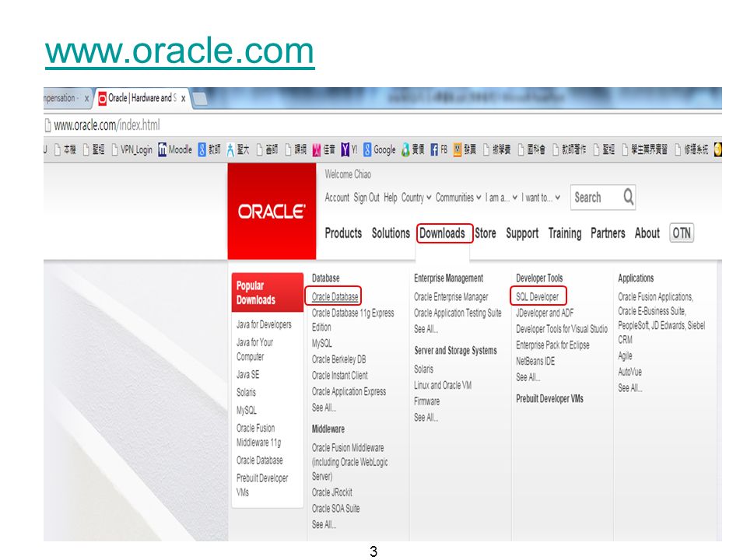The image size is (747, 560).
Task: Click the Sign Out link
Action: point(366,198)
